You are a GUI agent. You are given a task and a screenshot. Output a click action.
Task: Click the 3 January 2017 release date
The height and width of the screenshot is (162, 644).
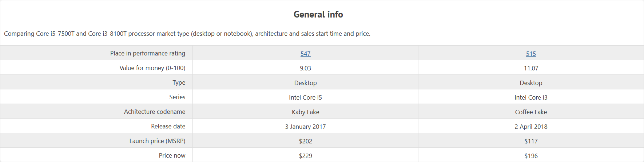pos(305,127)
